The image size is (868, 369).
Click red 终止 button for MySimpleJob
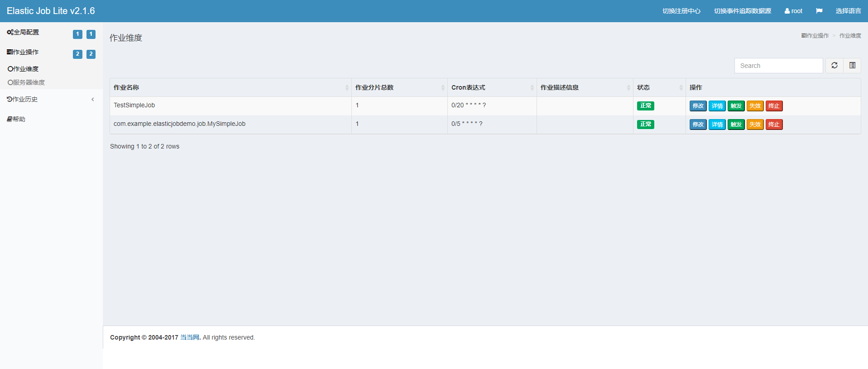point(774,125)
